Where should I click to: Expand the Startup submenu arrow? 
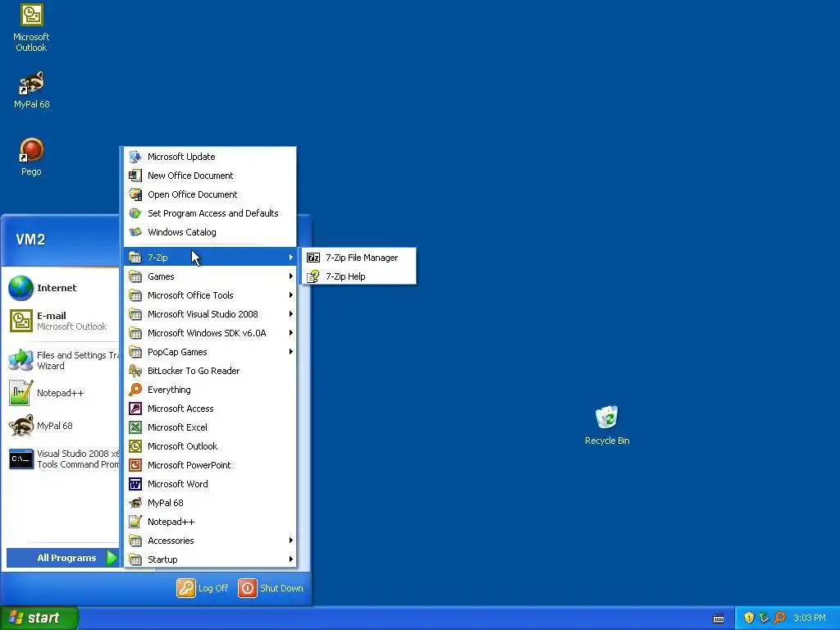click(291, 559)
